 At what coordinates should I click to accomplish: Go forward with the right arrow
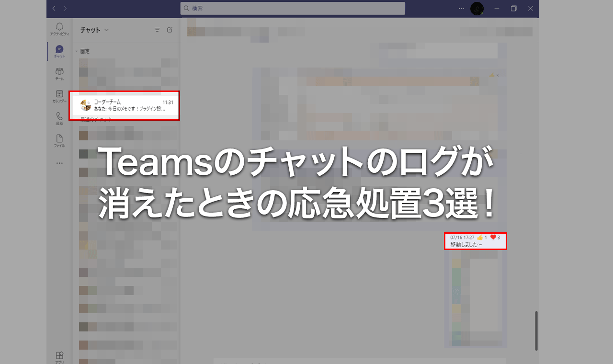(65, 8)
